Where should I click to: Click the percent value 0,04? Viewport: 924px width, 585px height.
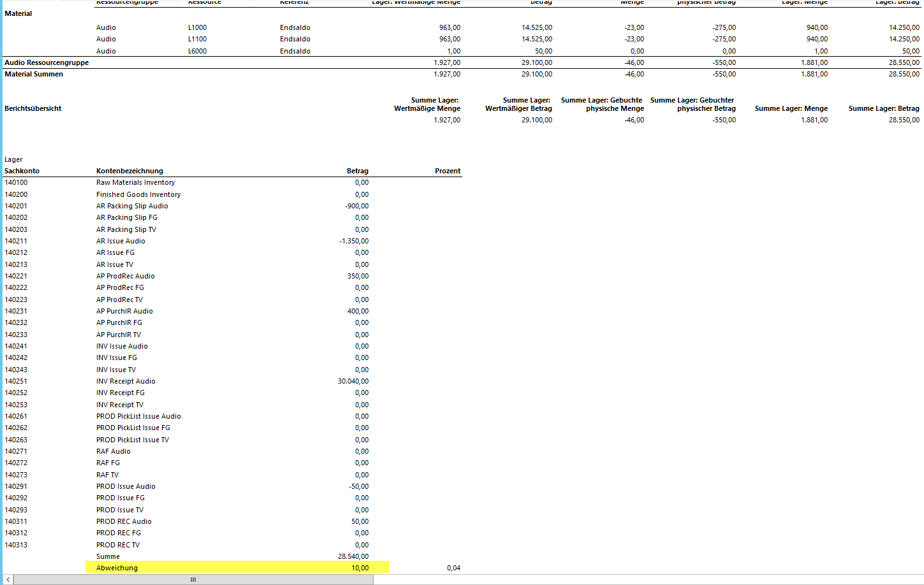(453, 568)
